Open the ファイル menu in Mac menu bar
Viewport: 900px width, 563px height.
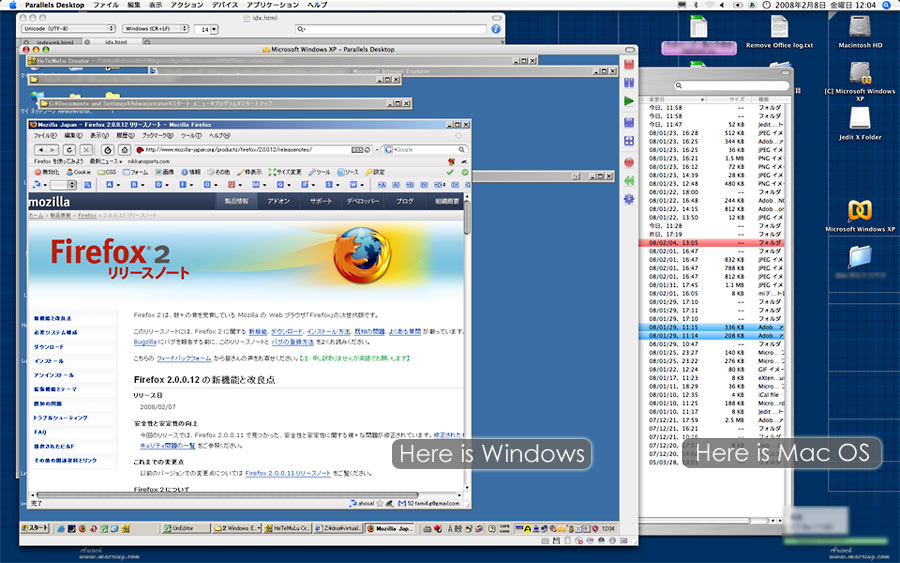(106, 5)
